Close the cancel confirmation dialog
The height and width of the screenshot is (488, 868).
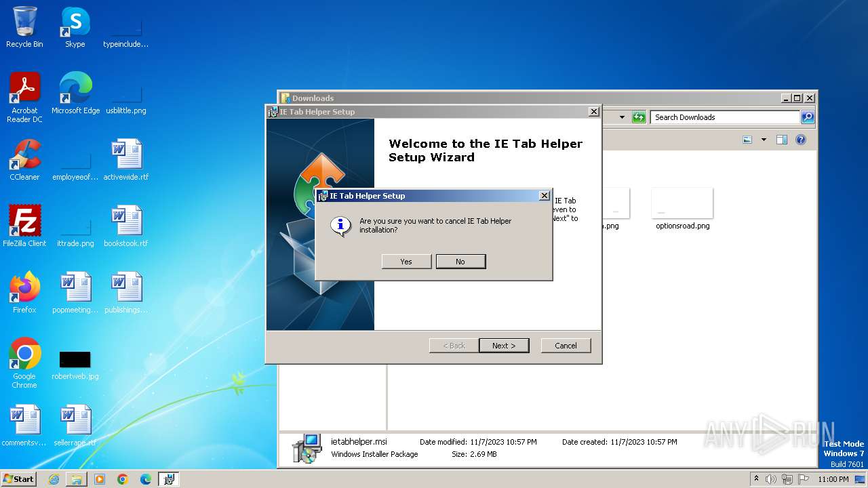544,195
